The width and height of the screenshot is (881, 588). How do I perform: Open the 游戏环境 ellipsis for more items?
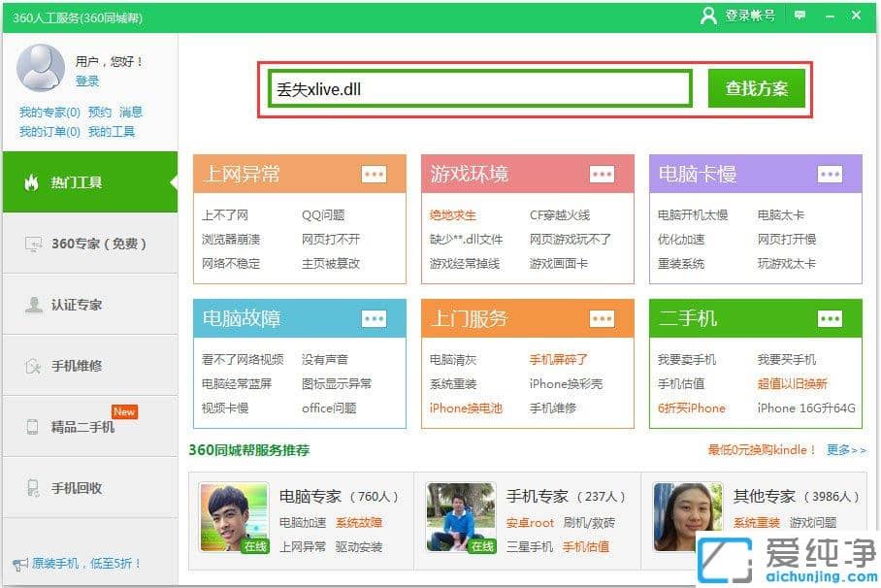click(x=603, y=173)
